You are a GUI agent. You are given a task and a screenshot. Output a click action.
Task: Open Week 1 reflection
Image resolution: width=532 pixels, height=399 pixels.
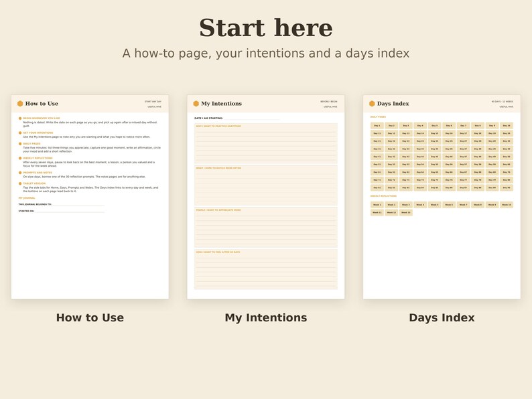[x=377, y=205]
